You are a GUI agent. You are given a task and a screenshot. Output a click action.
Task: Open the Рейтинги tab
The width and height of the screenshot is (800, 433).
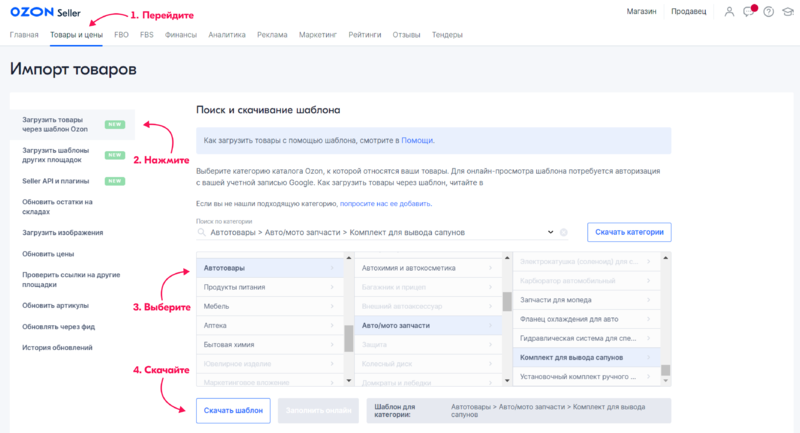pyautogui.click(x=365, y=35)
